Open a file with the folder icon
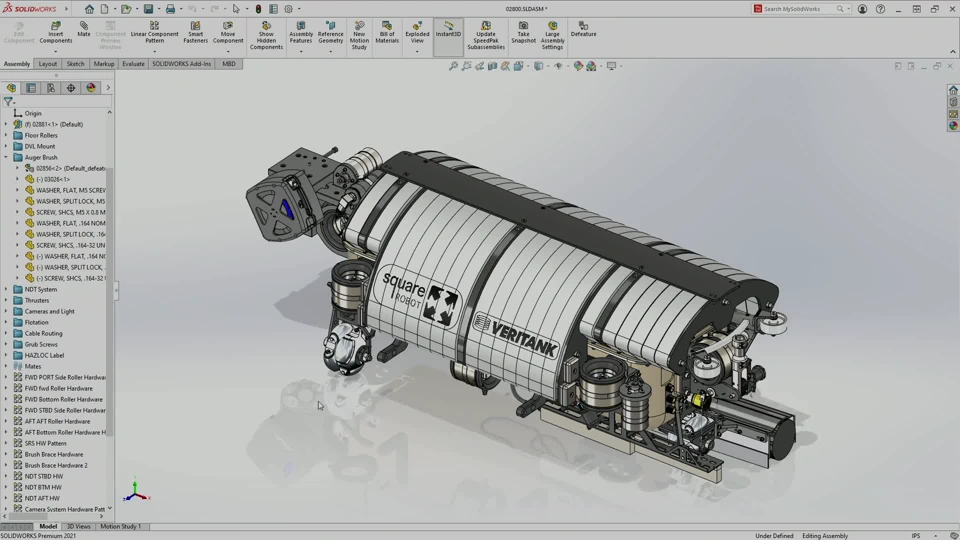 [126, 9]
